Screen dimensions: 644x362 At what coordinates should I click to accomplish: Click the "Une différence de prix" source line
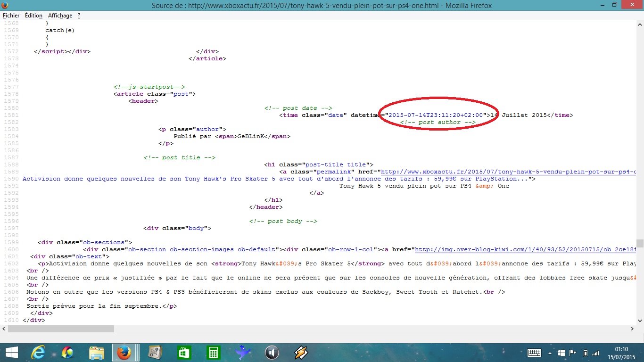click(331, 278)
